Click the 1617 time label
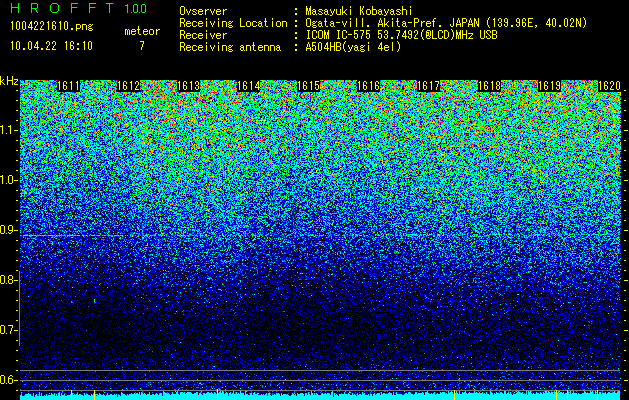This screenshot has width=629, height=400. (429, 86)
